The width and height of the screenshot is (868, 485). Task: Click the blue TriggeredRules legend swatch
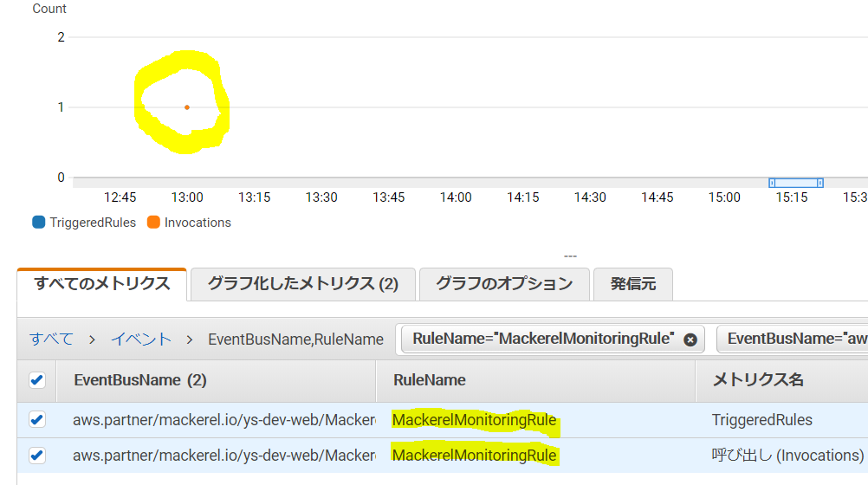click(39, 223)
